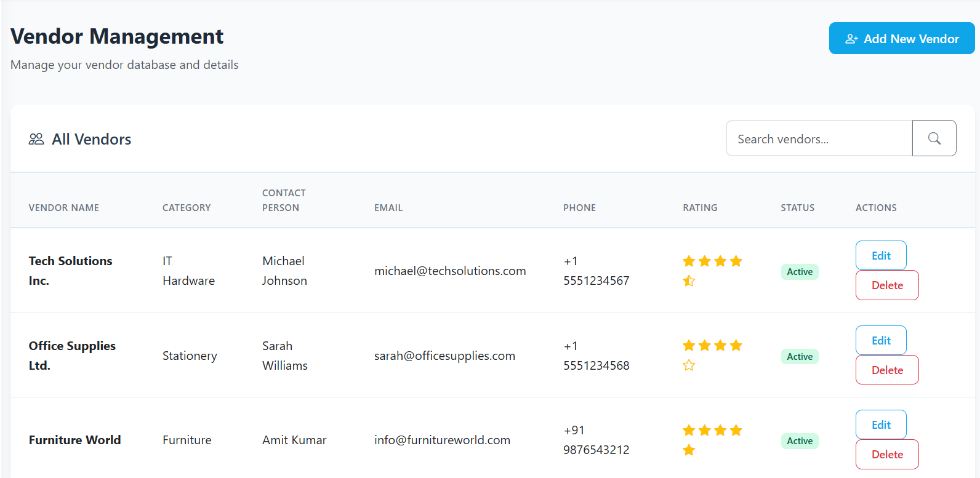Delete the Office Supplies Ltd. vendor

(x=887, y=370)
